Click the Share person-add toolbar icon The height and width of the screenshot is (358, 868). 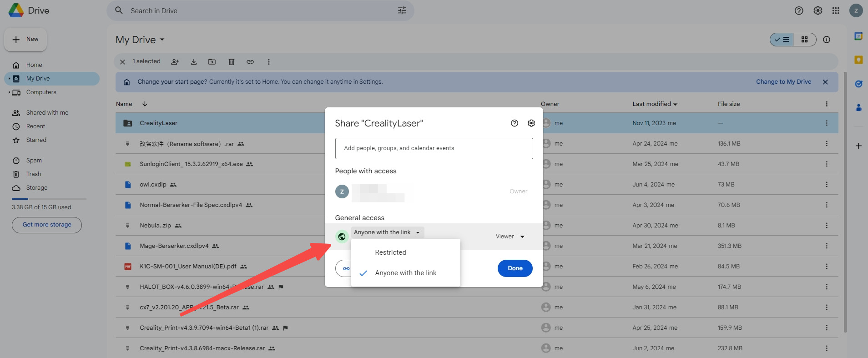pos(175,62)
